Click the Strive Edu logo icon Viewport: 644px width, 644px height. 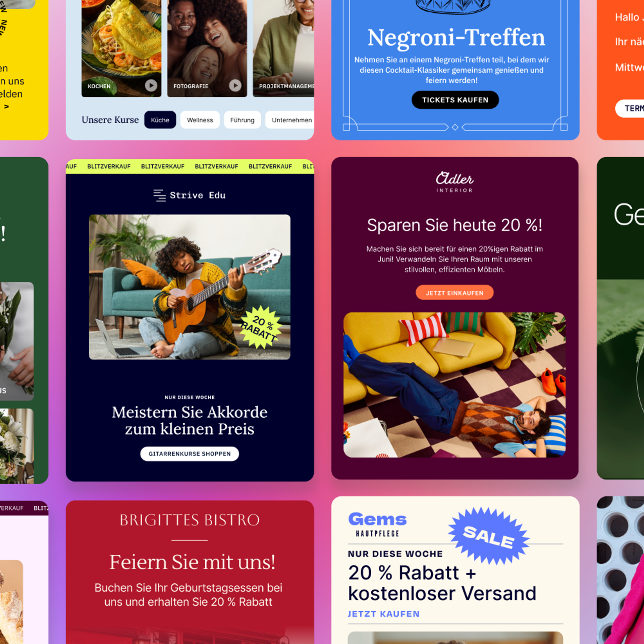pos(159,195)
